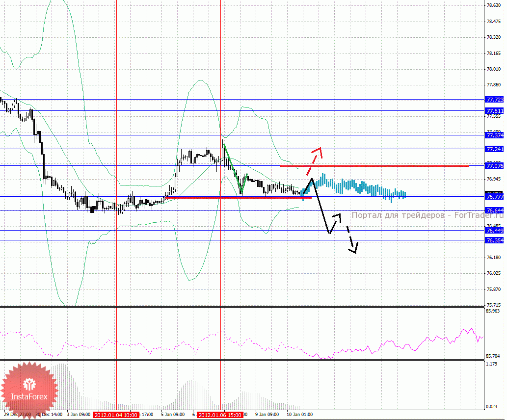Click the 85.963 indicator scale value

(492, 311)
